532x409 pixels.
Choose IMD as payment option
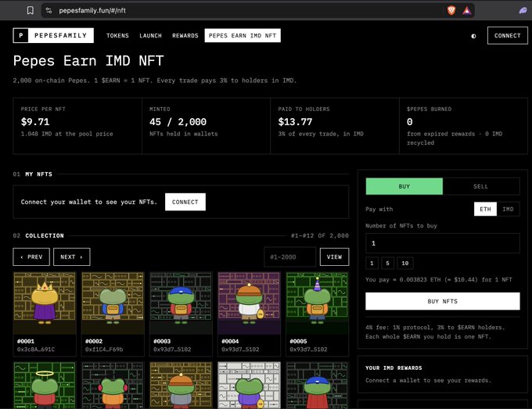pos(508,210)
